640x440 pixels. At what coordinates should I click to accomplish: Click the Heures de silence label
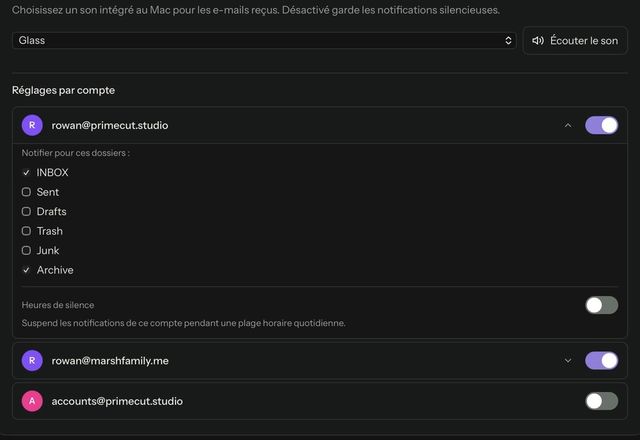click(x=58, y=305)
